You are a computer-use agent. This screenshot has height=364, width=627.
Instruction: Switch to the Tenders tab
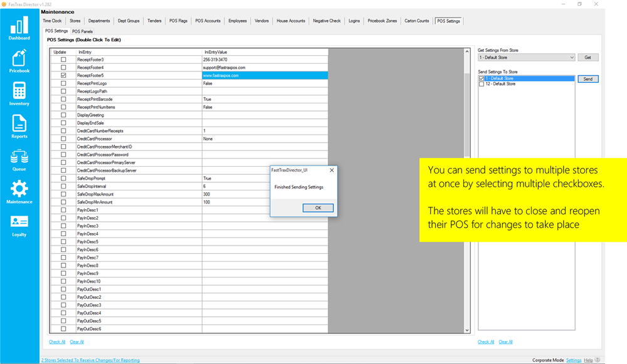pyautogui.click(x=154, y=21)
